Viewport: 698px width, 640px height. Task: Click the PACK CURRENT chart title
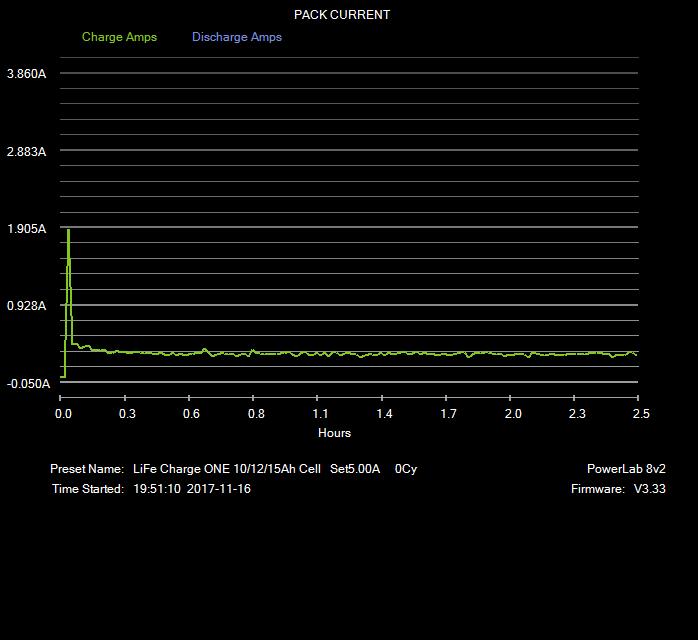point(342,15)
